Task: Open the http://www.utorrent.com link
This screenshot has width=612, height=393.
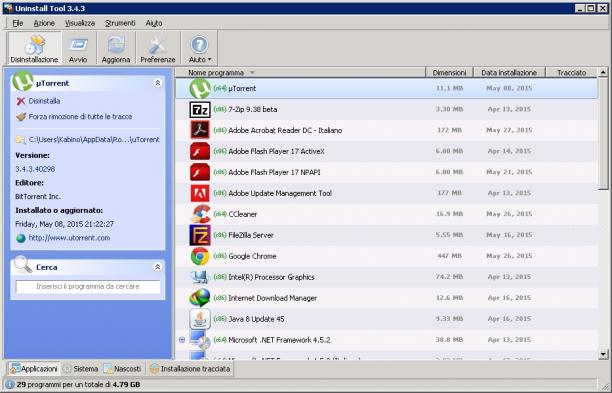Action: (x=69, y=238)
